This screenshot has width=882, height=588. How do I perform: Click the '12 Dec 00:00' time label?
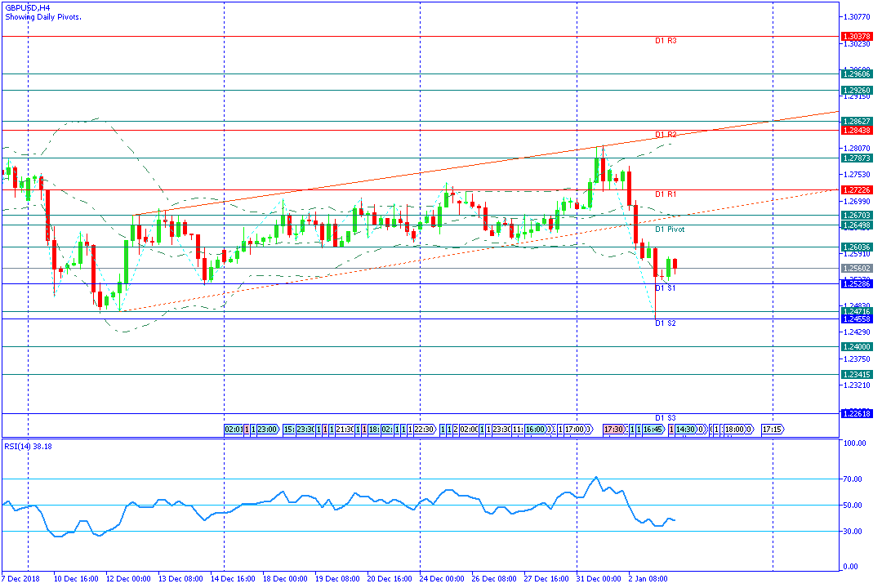129,579
